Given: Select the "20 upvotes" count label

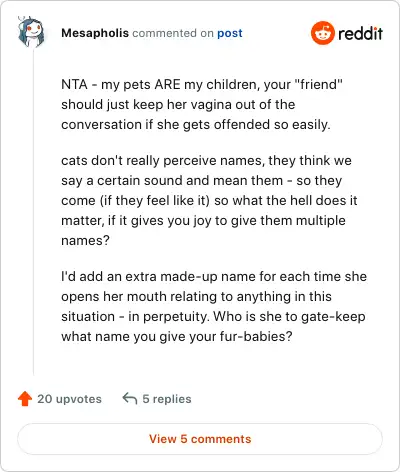Looking at the screenshot, I should [x=69, y=399].
